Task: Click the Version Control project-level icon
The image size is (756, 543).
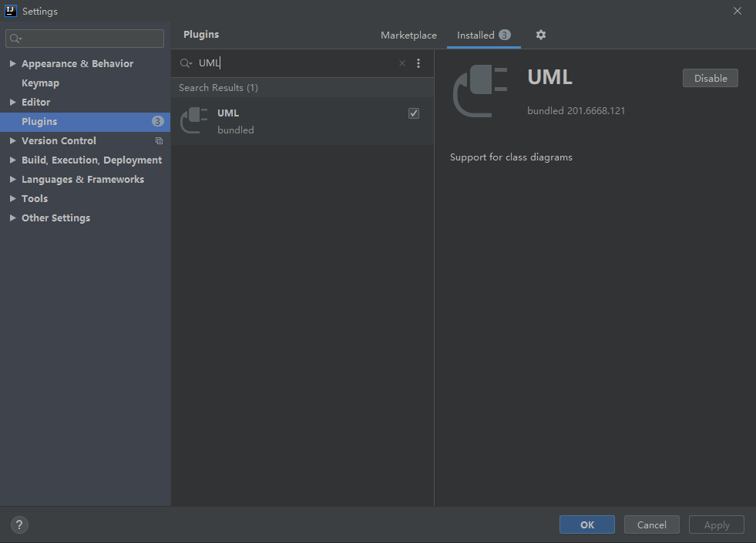Action: pos(159,141)
